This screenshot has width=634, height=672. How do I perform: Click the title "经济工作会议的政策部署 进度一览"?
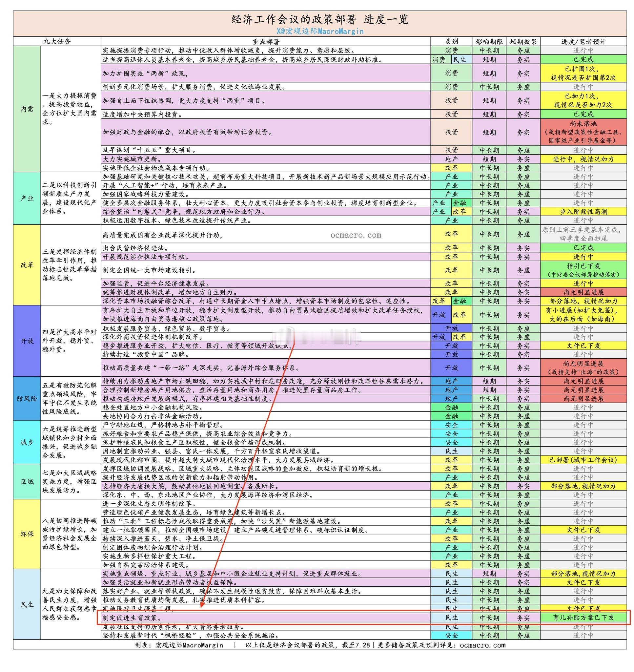320,19
